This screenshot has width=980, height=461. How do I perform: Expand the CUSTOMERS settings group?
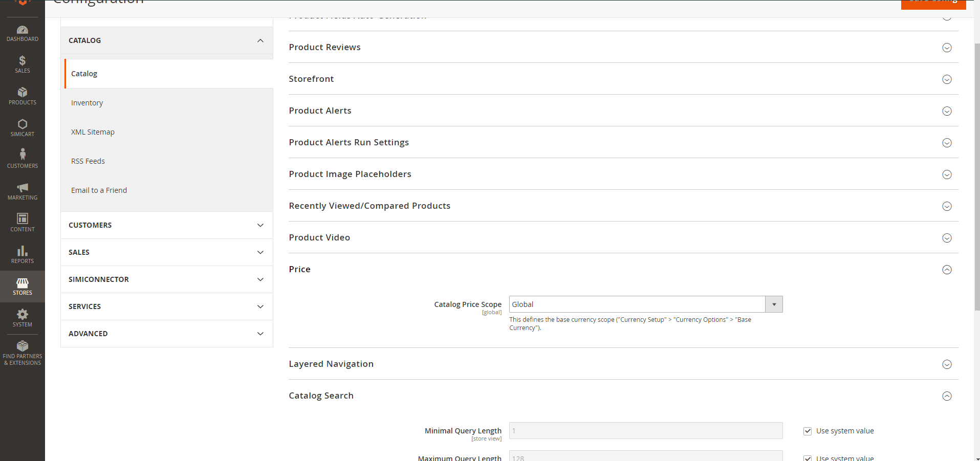click(167, 225)
